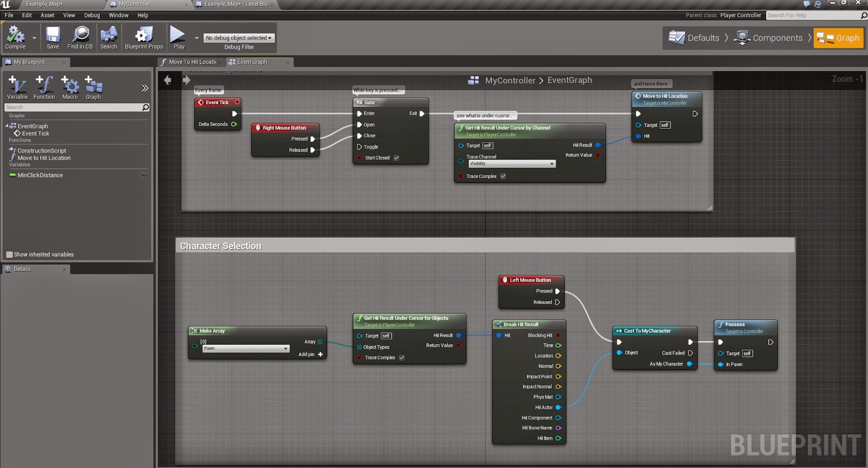The width and height of the screenshot is (868, 468).
Task: Select the Details panel tab
Action: point(35,269)
